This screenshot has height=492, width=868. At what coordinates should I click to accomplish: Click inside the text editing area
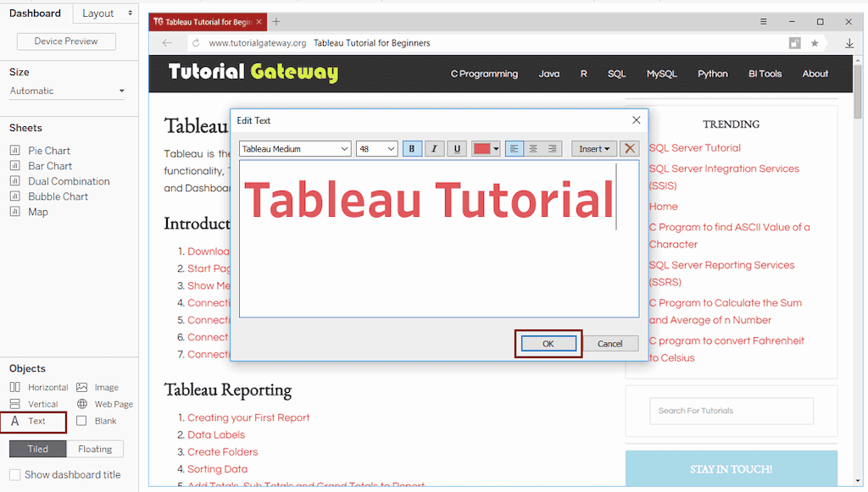tap(439, 239)
